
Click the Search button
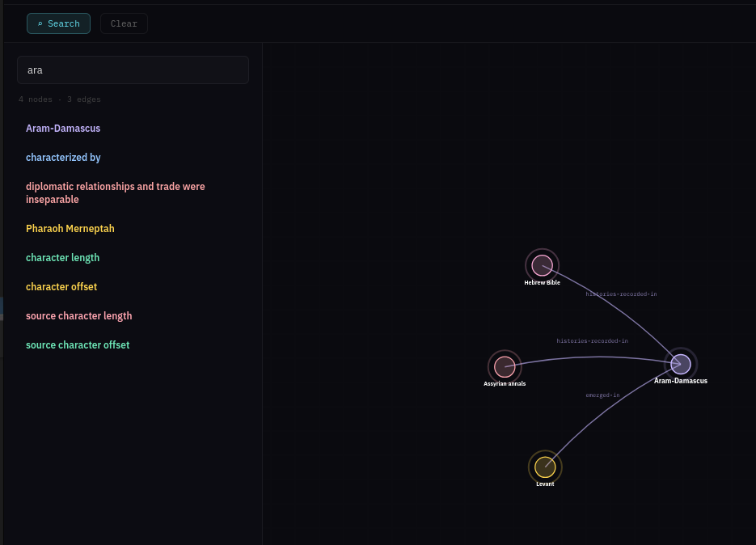click(x=58, y=23)
